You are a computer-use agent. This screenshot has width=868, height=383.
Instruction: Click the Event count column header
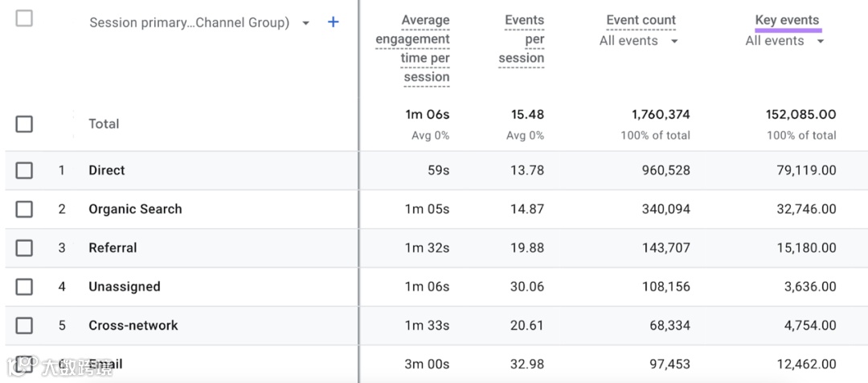click(641, 20)
